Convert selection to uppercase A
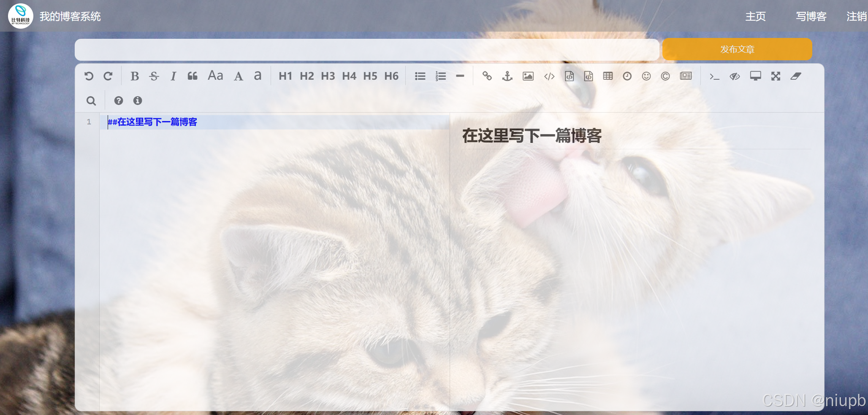868x415 pixels. click(x=239, y=76)
